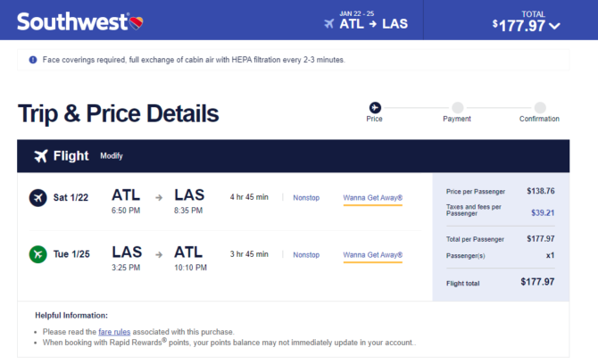598x364 pixels.
Task: Click the Southwest wordmark logo
Action: point(72,21)
